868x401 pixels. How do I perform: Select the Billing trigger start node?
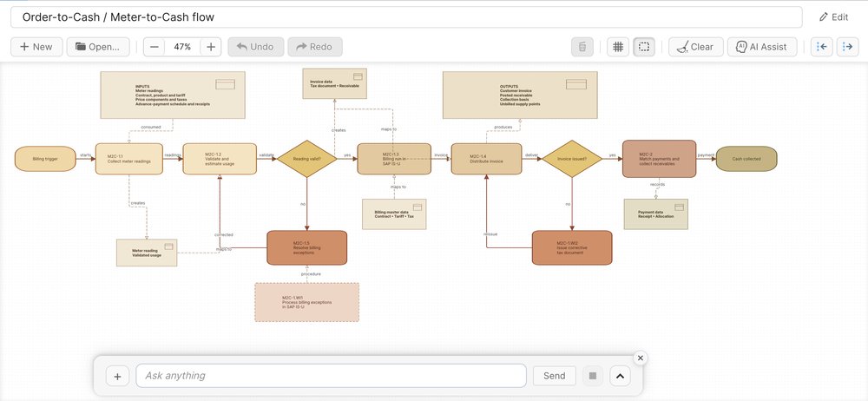tap(45, 159)
